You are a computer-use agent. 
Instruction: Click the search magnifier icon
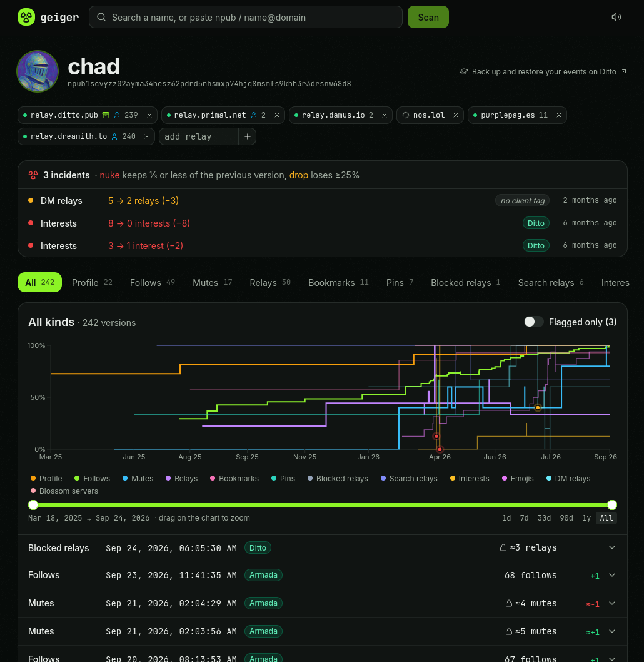[x=101, y=17]
